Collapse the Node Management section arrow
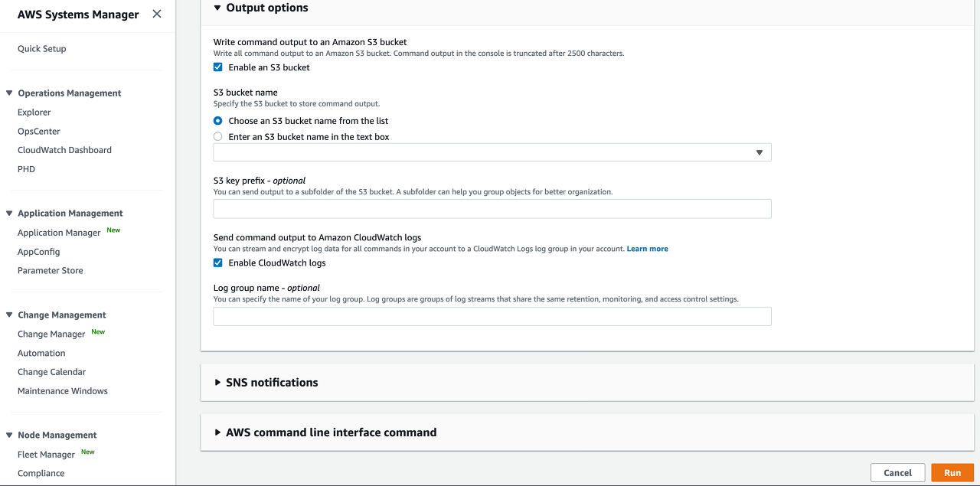Viewport: 980px width, 486px height. click(10, 435)
